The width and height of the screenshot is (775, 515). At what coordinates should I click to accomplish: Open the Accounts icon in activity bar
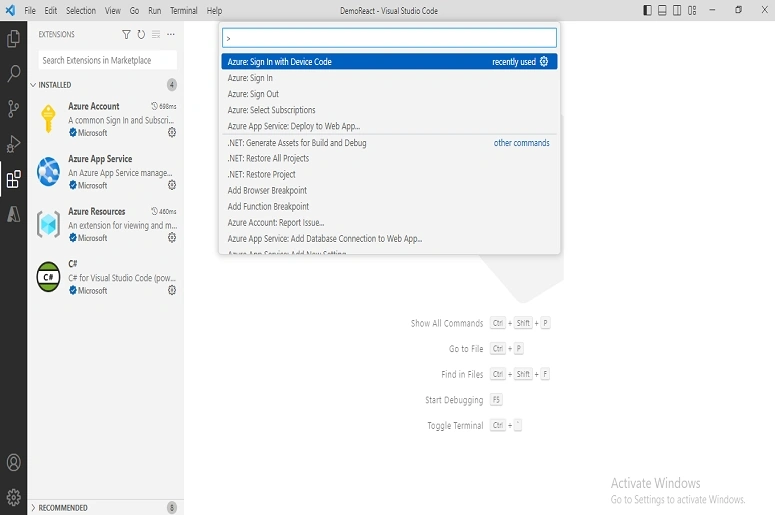[x=13, y=463]
